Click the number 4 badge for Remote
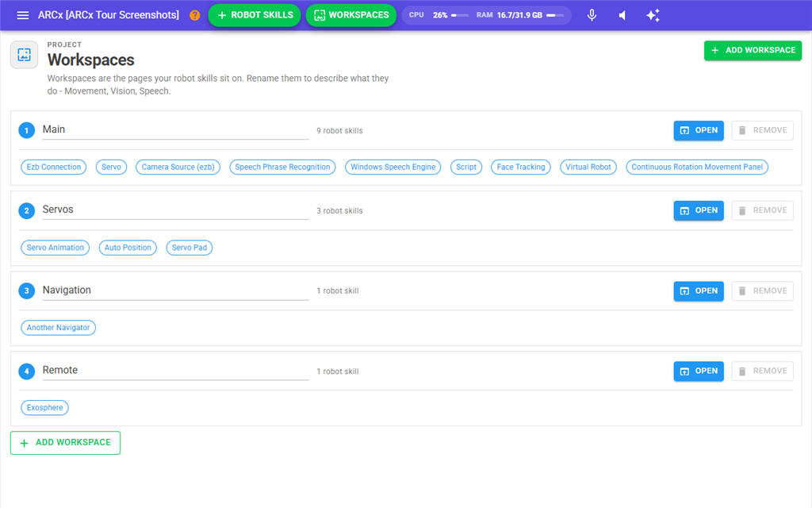Image resolution: width=812 pixels, height=508 pixels. (x=27, y=371)
